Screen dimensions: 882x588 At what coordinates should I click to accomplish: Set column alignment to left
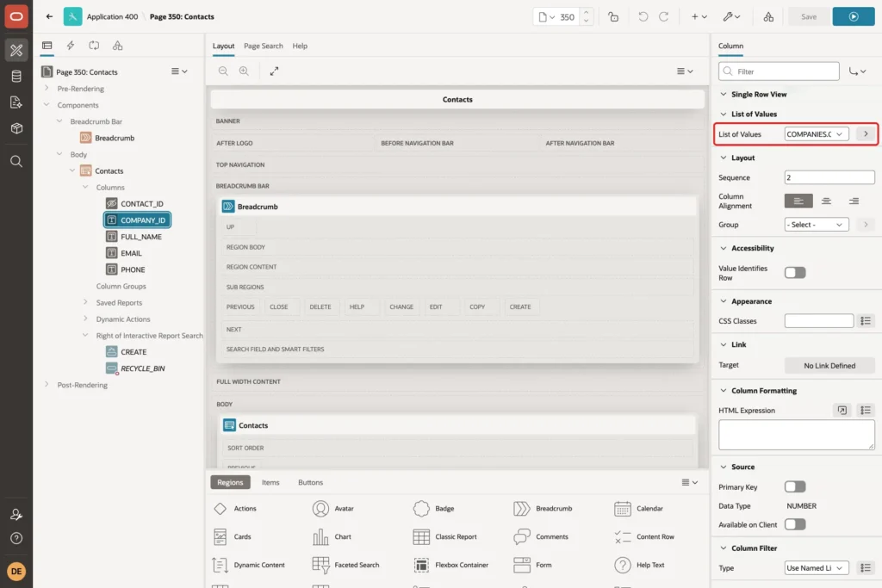[x=798, y=201]
